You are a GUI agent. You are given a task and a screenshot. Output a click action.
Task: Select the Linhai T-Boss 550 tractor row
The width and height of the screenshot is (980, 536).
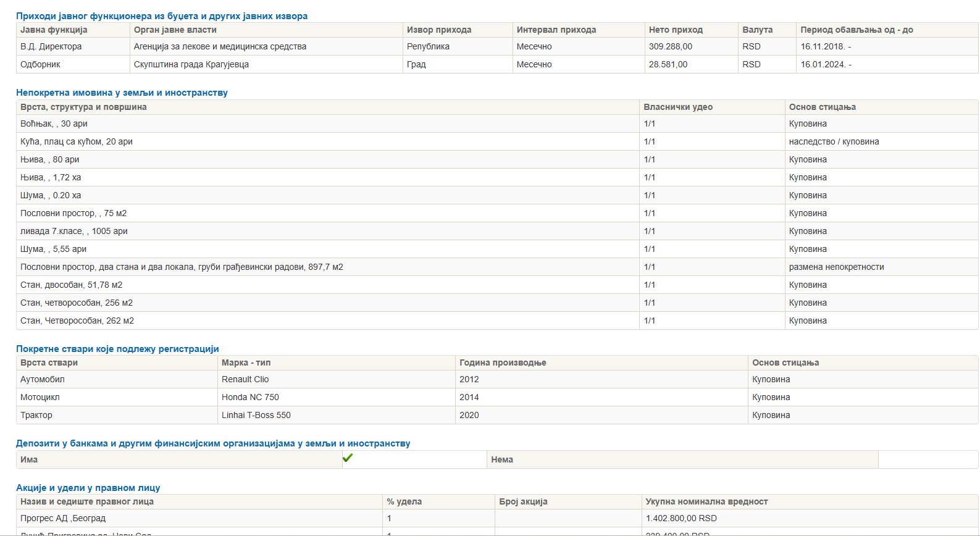click(x=256, y=415)
